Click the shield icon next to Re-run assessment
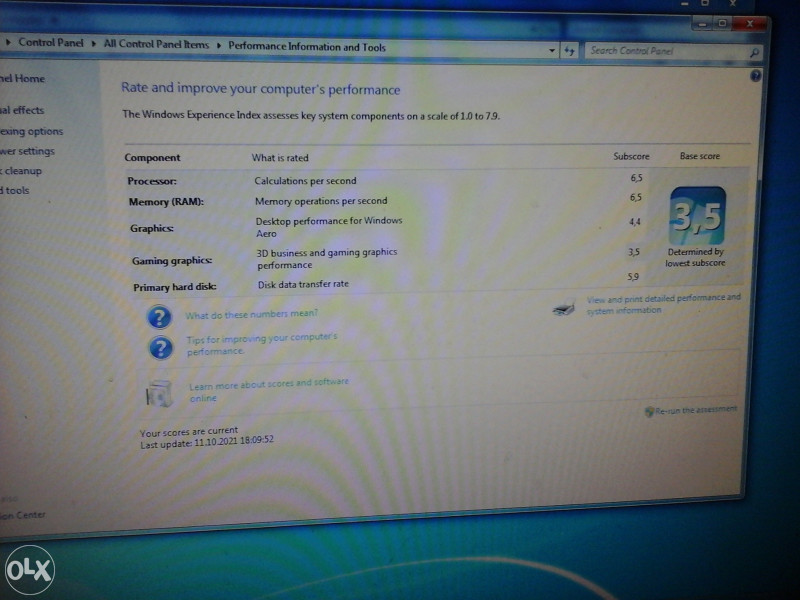This screenshot has width=800, height=600. point(649,412)
